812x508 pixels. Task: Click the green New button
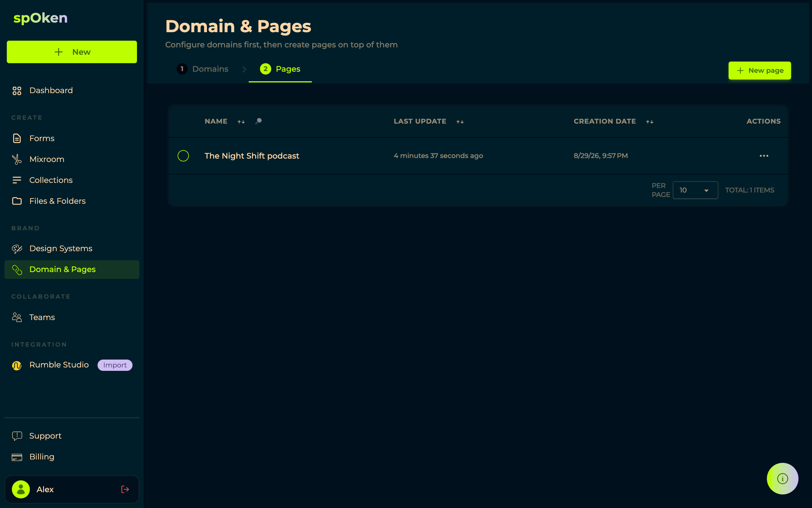(x=72, y=52)
